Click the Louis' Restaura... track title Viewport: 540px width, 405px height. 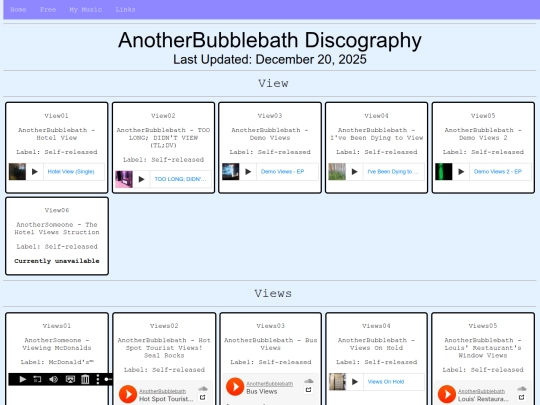[x=483, y=399]
